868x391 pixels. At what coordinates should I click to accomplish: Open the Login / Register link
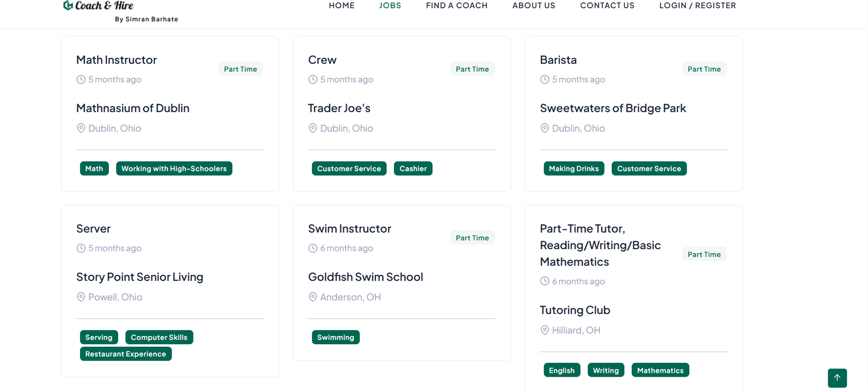pyautogui.click(x=697, y=6)
